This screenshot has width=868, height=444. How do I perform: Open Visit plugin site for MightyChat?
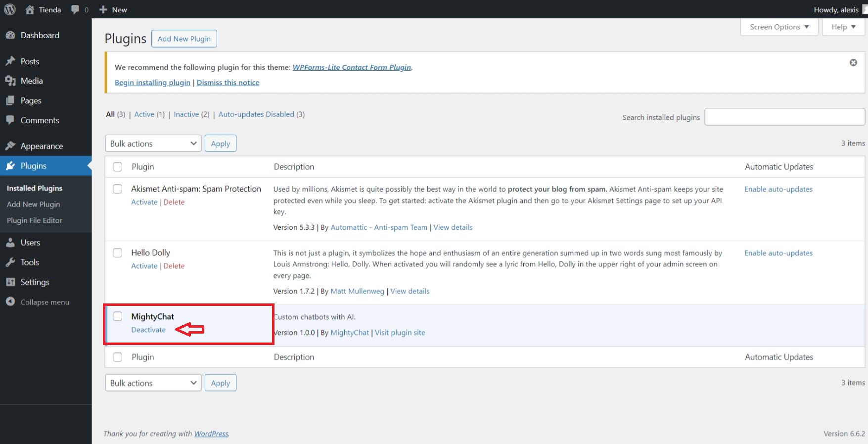click(400, 333)
